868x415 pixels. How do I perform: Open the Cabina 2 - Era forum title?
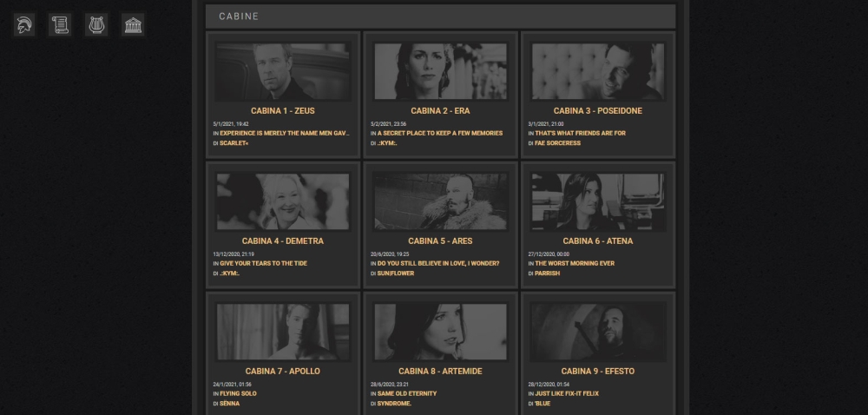click(x=440, y=111)
